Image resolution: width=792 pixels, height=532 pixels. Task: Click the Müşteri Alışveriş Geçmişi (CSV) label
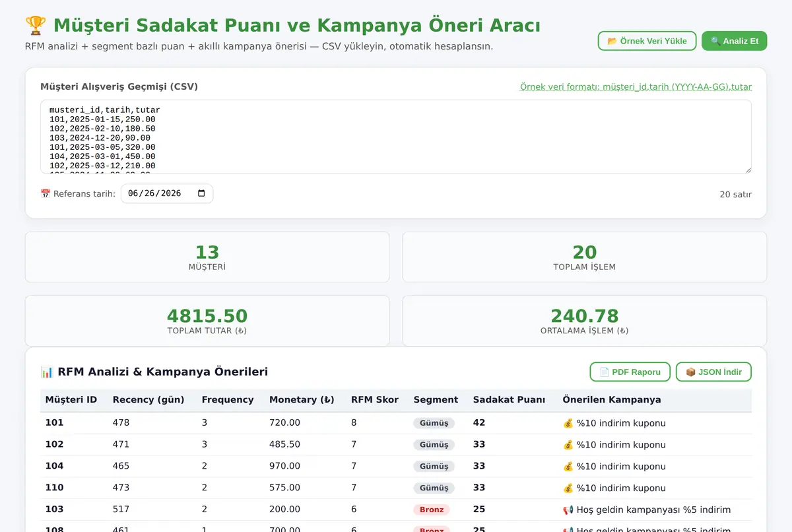119,86
